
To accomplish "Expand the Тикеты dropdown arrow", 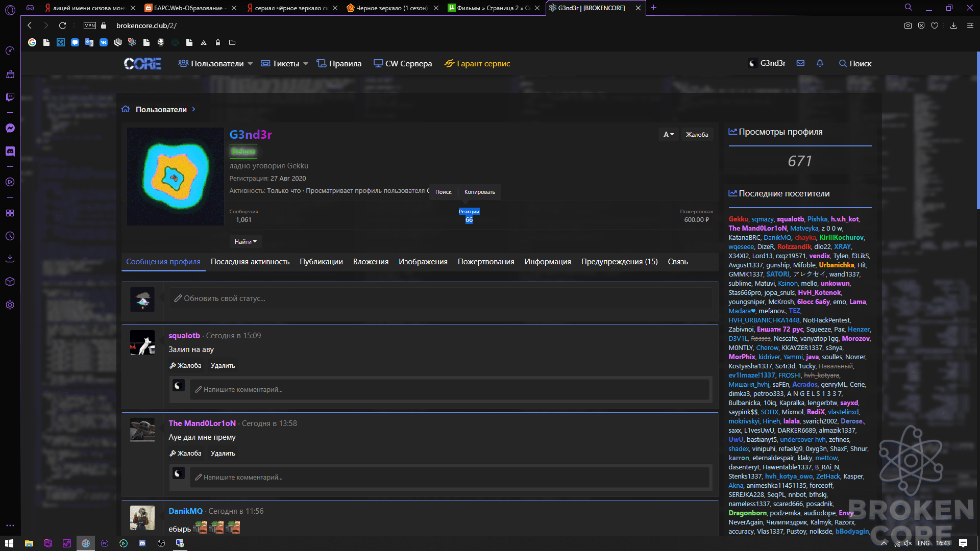I will [x=306, y=64].
